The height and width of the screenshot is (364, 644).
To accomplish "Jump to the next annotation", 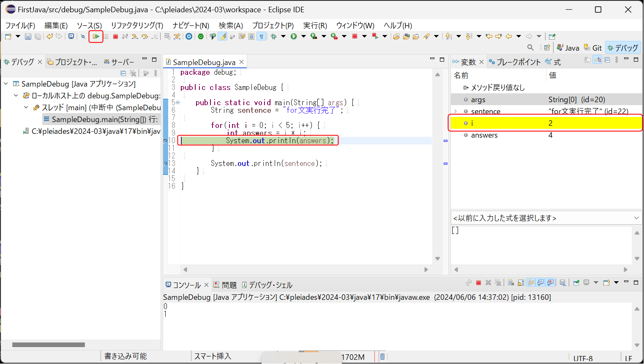I will point(448,36).
